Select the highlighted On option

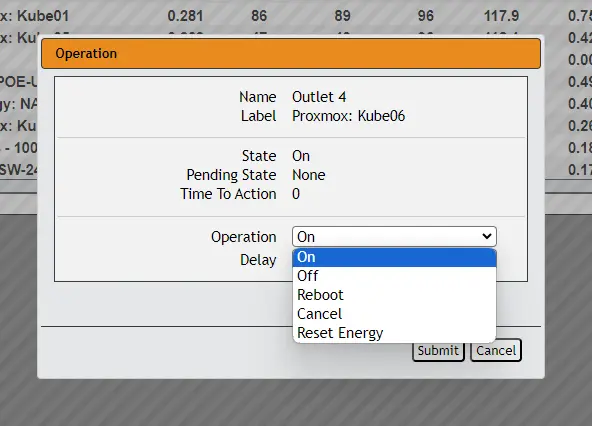394,257
